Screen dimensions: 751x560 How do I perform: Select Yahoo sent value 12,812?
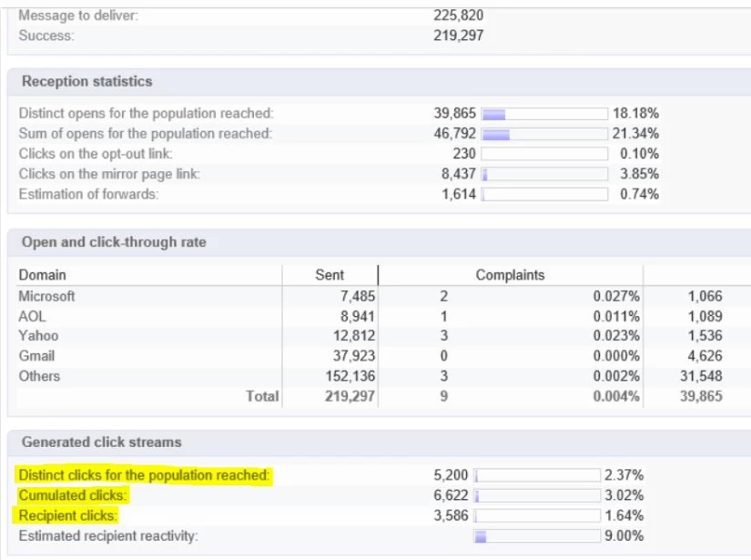click(x=354, y=335)
